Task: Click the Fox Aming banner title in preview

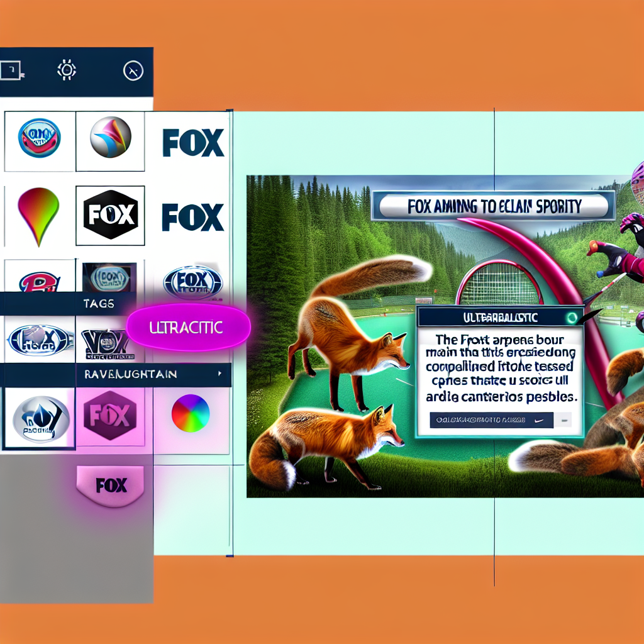Action: [492, 206]
